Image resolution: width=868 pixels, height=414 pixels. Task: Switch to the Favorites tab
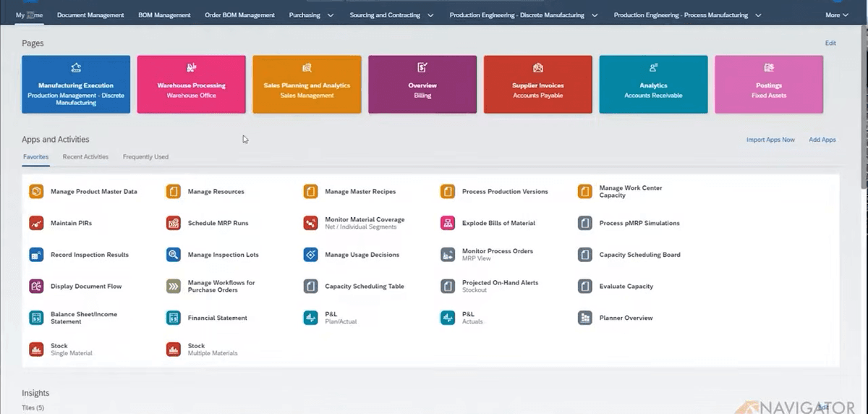pyautogui.click(x=35, y=156)
